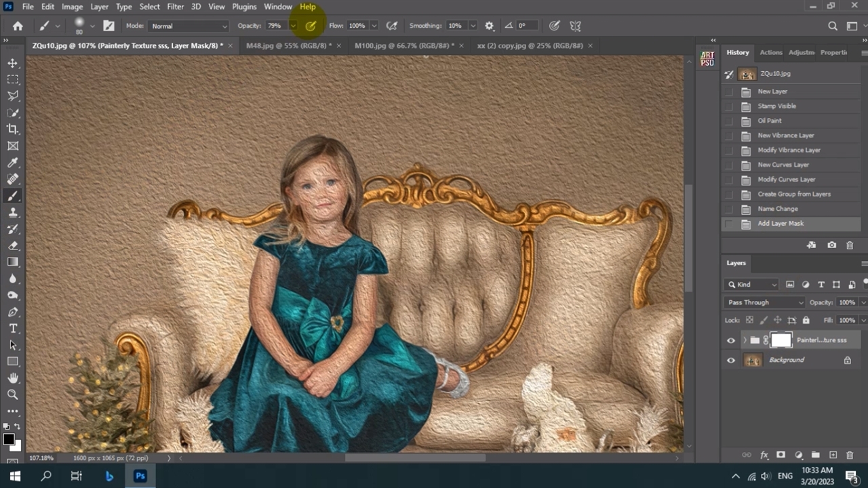Click the foreground color swatch

pos(8,439)
